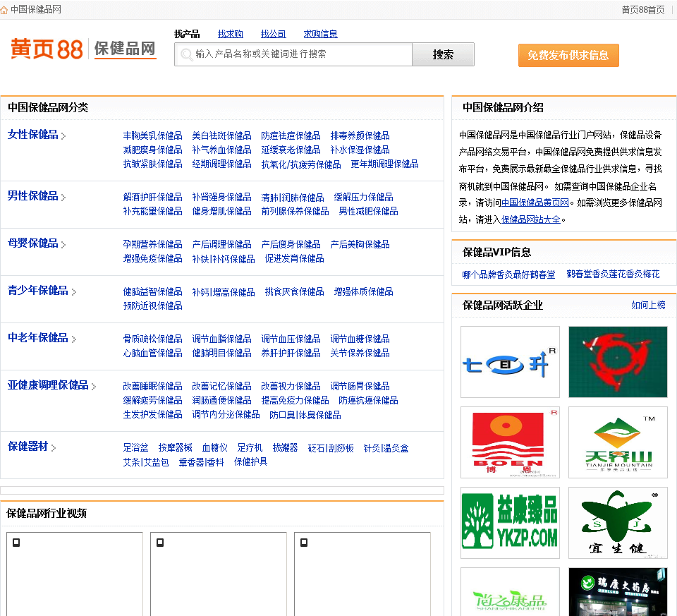Click the third industry video placeholder

tap(362, 574)
